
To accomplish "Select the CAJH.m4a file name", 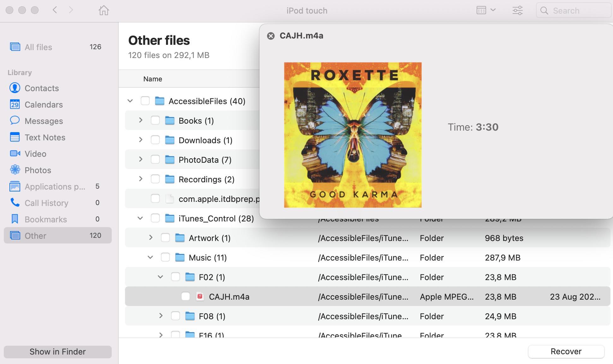I will 229,297.
